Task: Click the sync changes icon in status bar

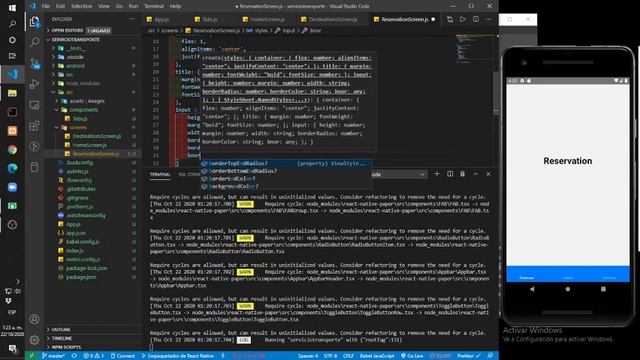Action: [x=74, y=356]
